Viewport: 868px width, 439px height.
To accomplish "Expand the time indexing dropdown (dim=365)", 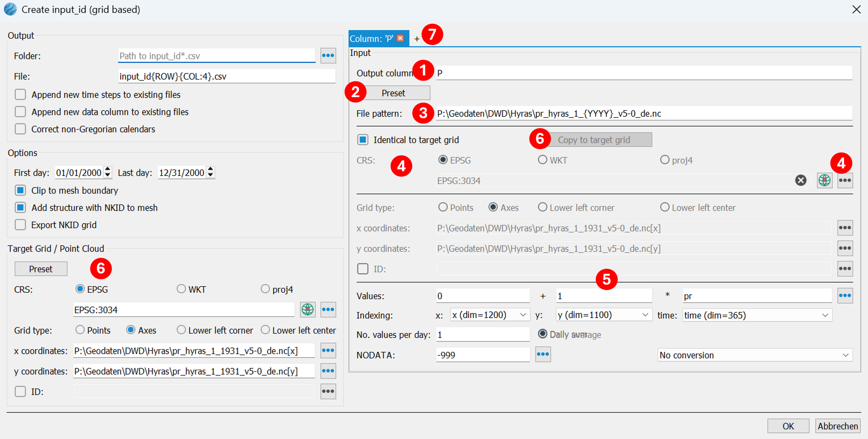I will pyautogui.click(x=757, y=315).
